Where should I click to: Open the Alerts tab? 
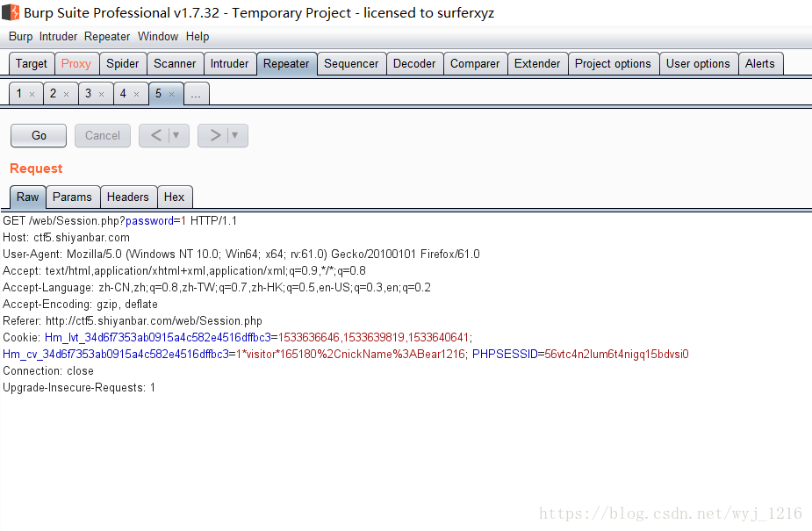[x=760, y=64]
